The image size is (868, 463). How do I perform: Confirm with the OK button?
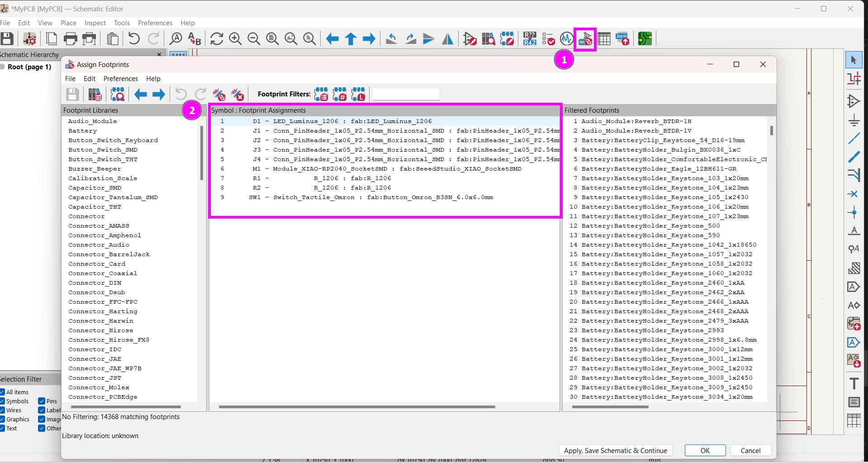pyautogui.click(x=705, y=450)
